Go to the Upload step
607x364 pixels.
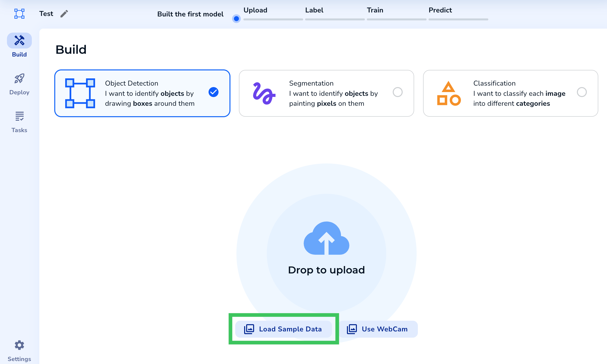pyautogui.click(x=255, y=10)
